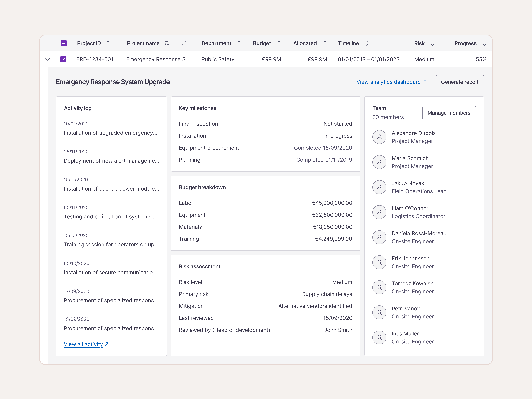Sort by Budget column arrows
The width and height of the screenshot is (532, 399).
pos(279,43)
